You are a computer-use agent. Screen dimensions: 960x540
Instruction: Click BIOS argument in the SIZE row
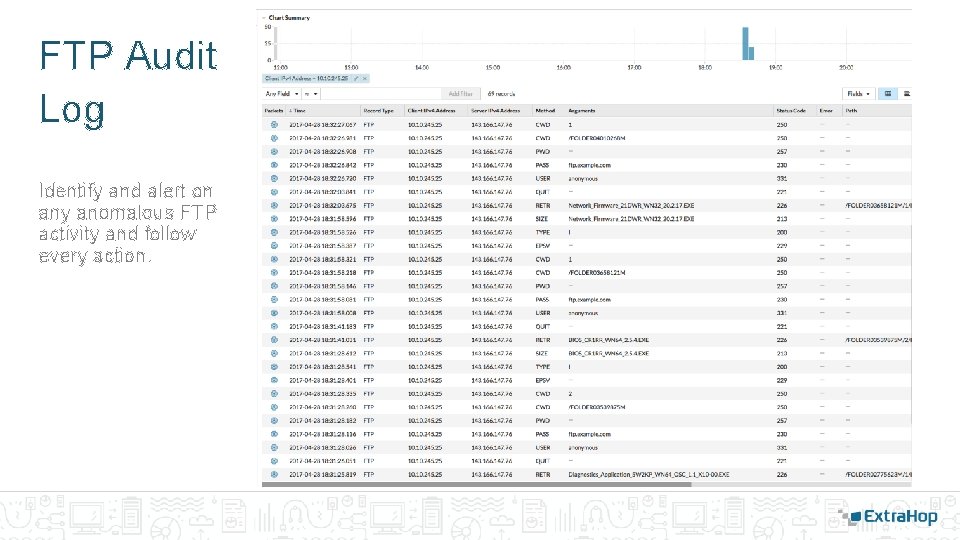(608, 353)
